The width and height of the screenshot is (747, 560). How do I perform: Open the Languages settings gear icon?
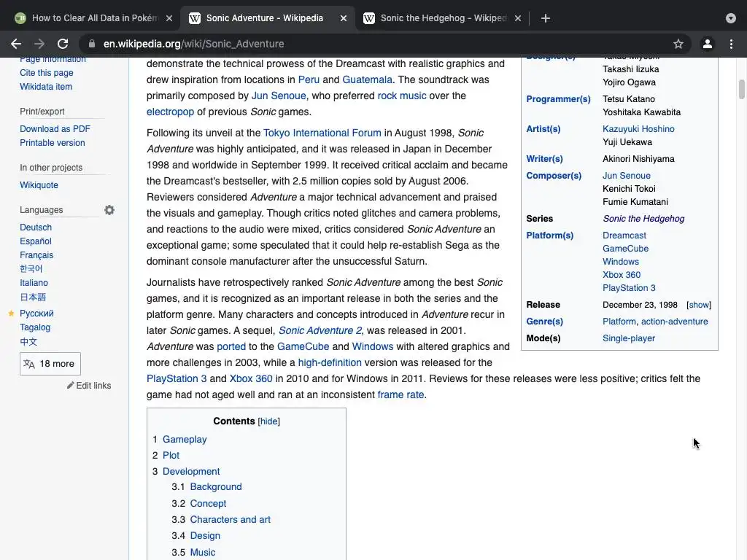pos(109,210)
